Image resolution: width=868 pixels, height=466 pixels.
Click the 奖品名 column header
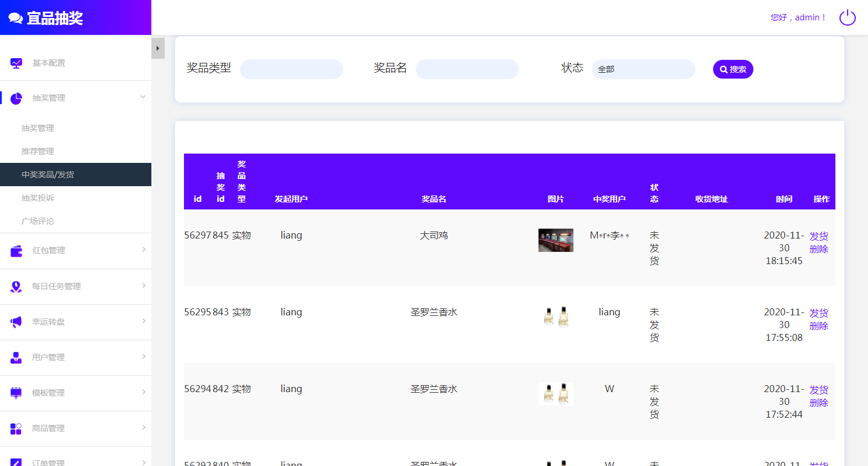point(434,199)
